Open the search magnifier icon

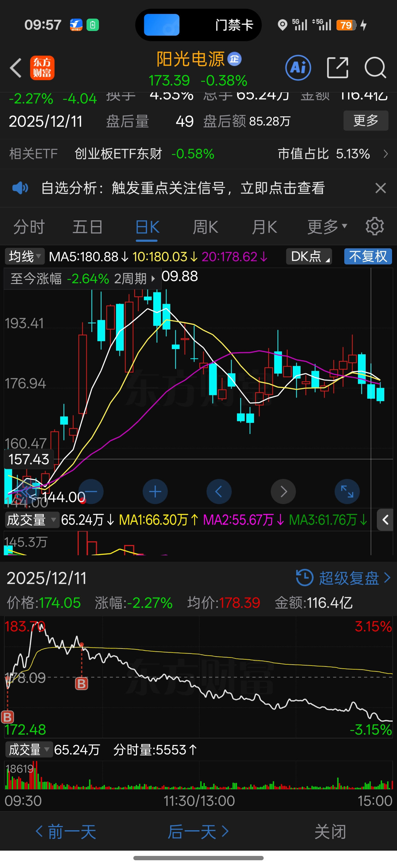tap(375, 68)
